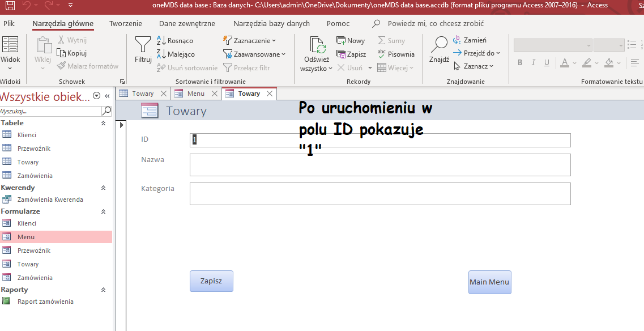Open the Usuń dropdown arrow
This screenshot has height=331, width=644.
point(370,68)
